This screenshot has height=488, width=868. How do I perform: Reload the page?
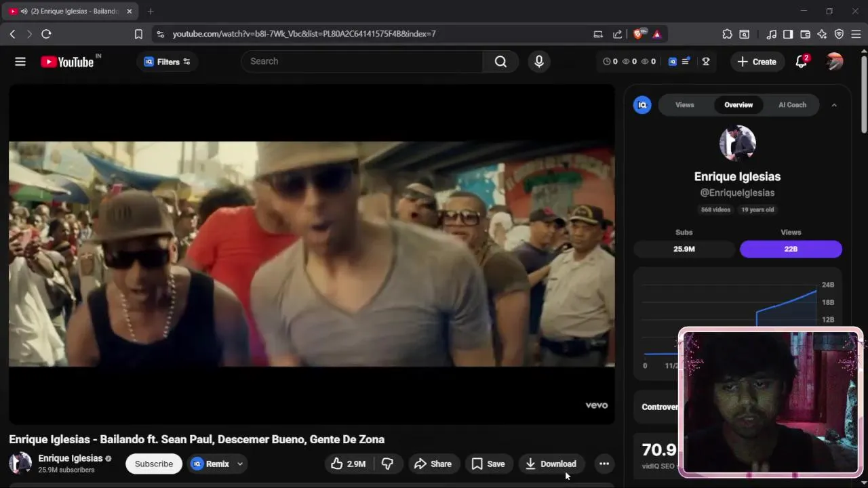click(x=46, y=34)
